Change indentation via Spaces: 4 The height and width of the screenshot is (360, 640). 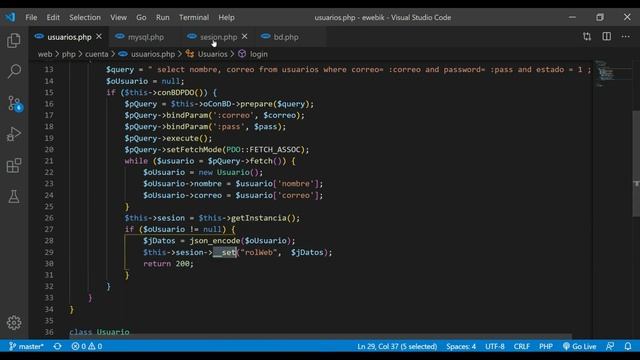coord(461,347)
